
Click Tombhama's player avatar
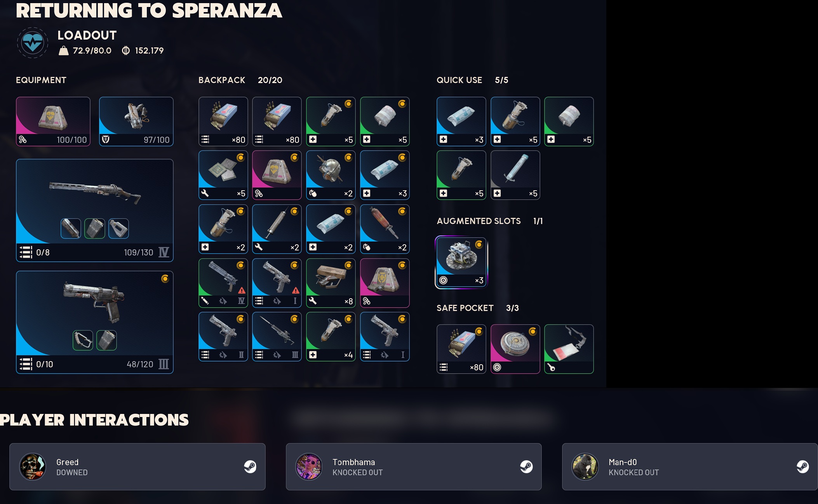309,466
